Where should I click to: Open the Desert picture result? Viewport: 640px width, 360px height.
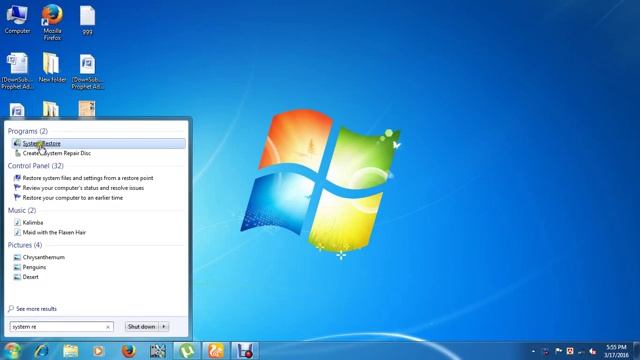(31, 277)
